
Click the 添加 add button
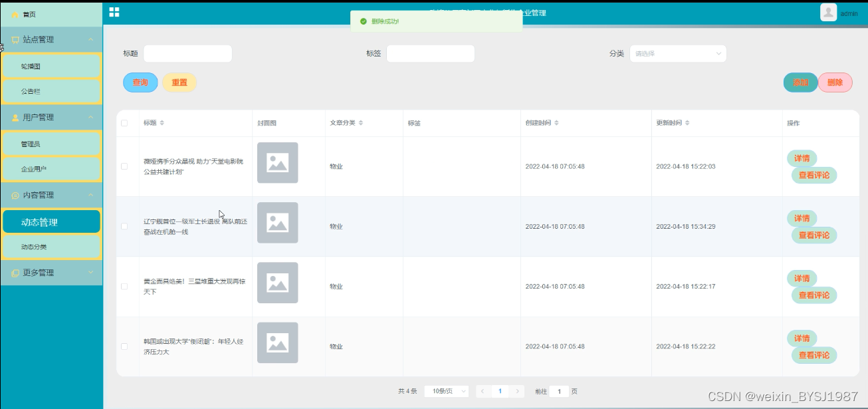(x=801, y=82)
